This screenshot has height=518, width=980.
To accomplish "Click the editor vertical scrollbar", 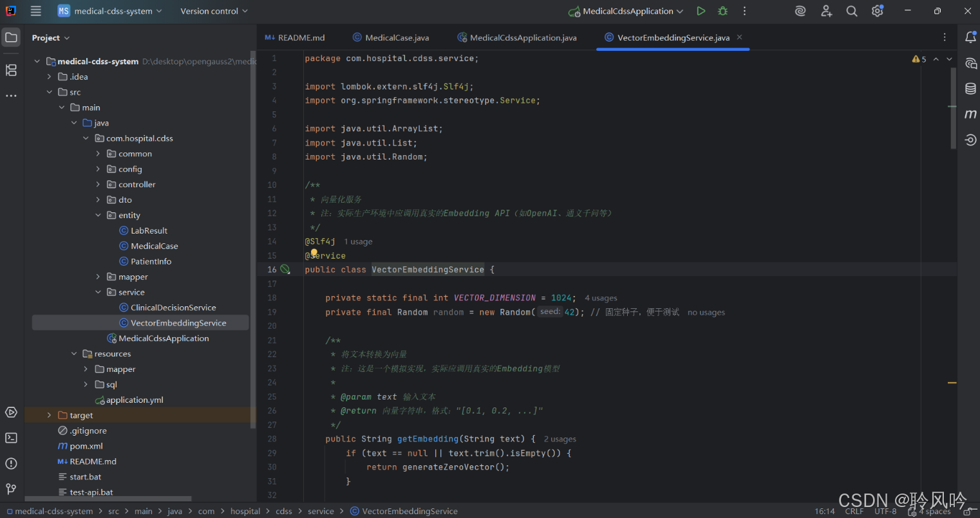I will (954, 107).
